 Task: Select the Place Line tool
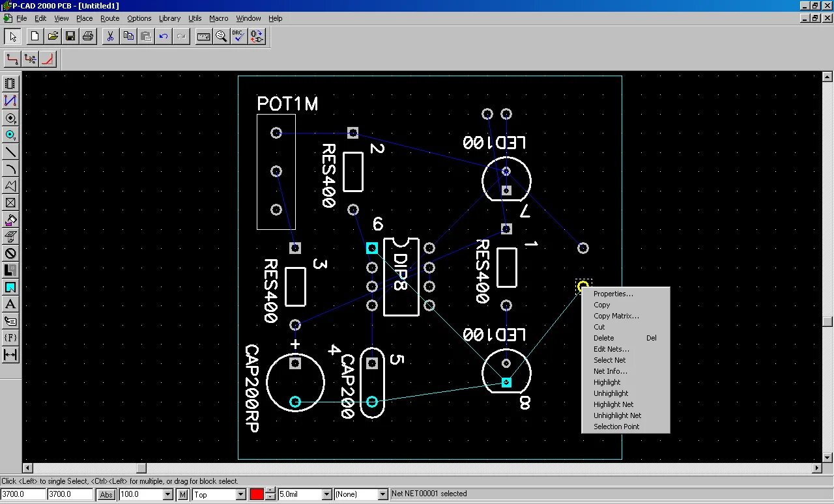(10, 152)
